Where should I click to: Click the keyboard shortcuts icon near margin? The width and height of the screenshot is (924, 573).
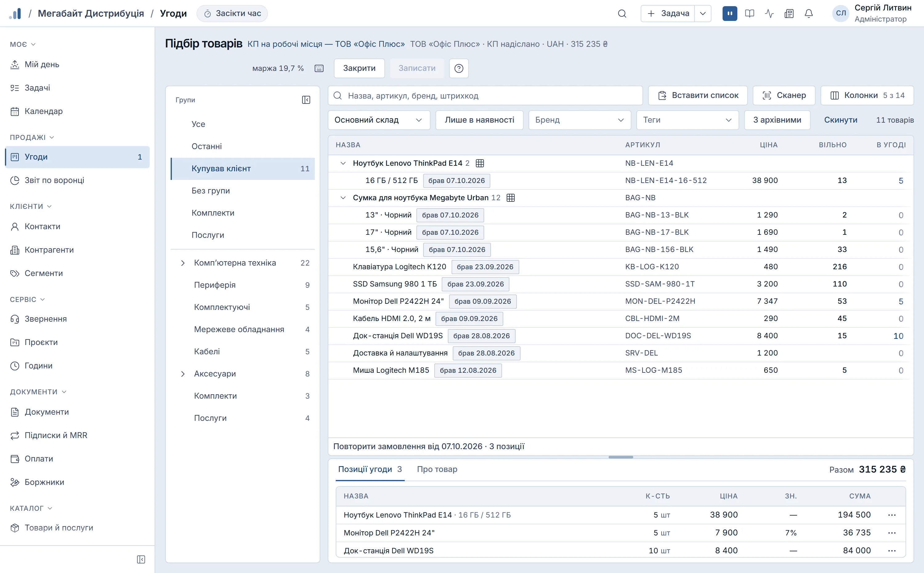click(319, 68)
